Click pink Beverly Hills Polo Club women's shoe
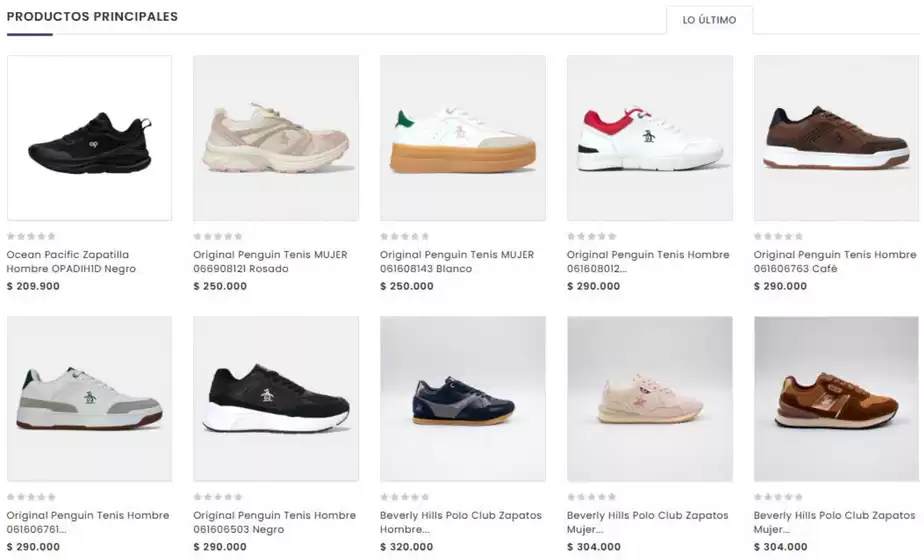This screenshot has width=924, height=560. tap(649, 399)
